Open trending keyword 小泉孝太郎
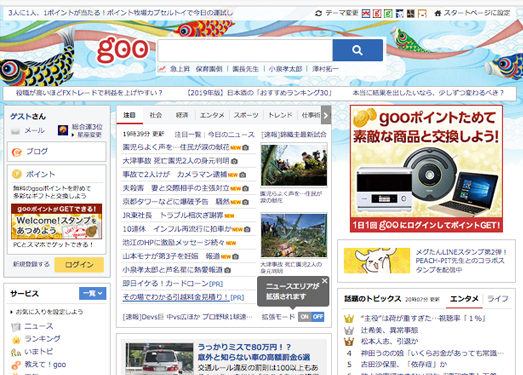 [x=285, y=69]
